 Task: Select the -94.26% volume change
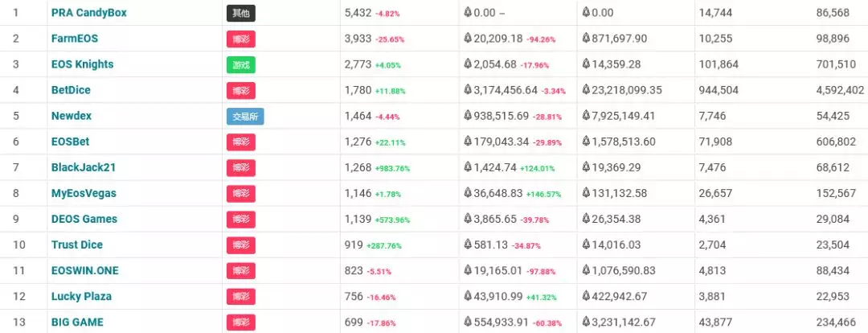(x=541, y=39)
